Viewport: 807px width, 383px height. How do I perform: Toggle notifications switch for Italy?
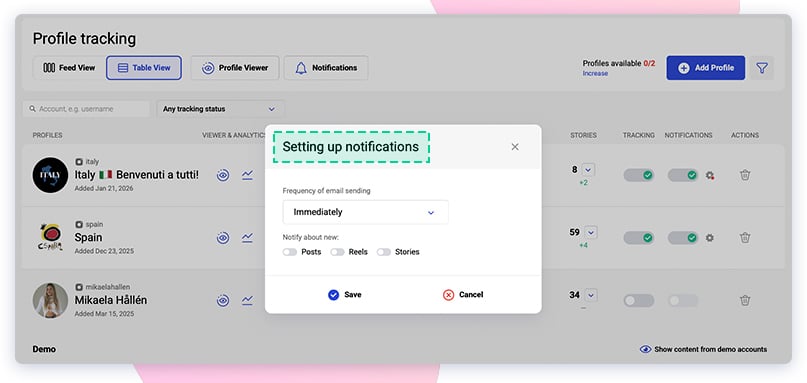[x=683, y=175]
